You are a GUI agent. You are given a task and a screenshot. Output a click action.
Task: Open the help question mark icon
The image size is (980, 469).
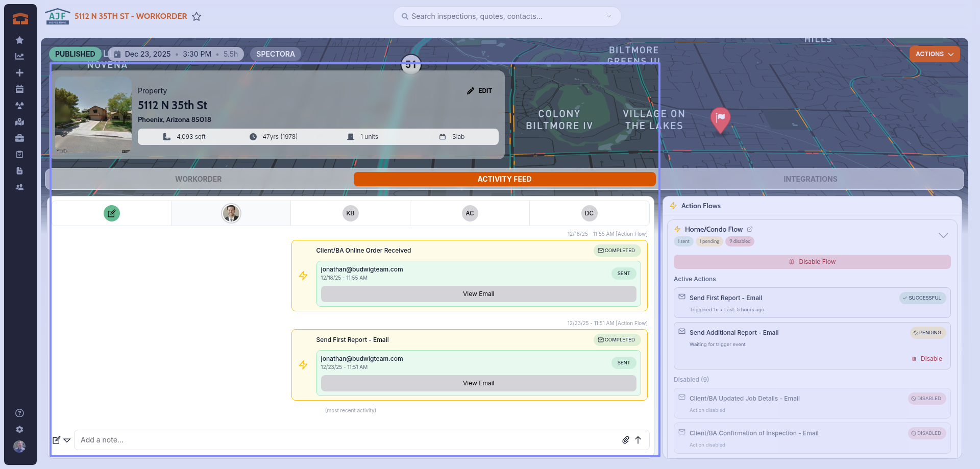pos(19,413)
